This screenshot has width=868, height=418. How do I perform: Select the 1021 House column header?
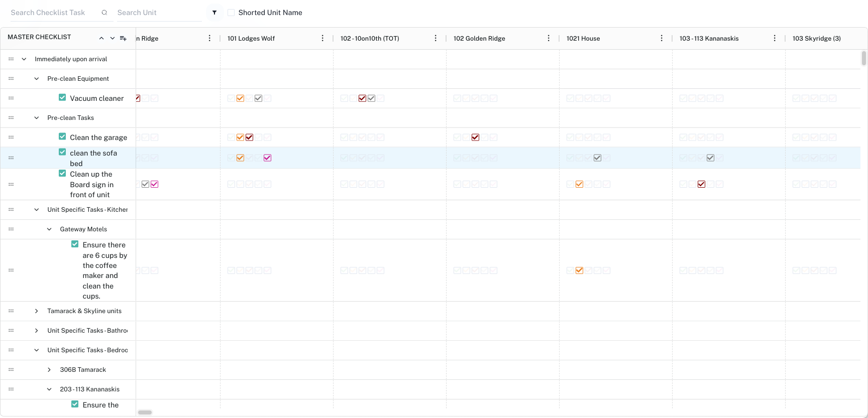pyautogui.click(x=583, y=39)
